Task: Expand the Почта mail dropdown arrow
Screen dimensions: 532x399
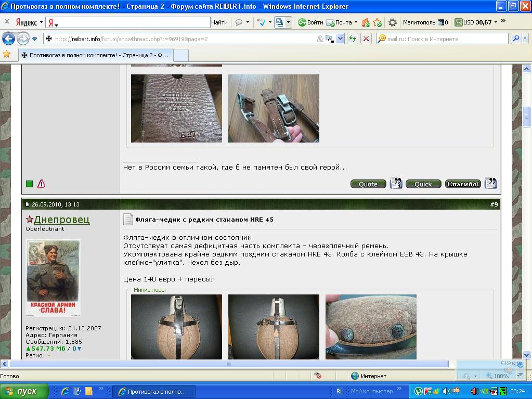Action: [x=356, y=22]
